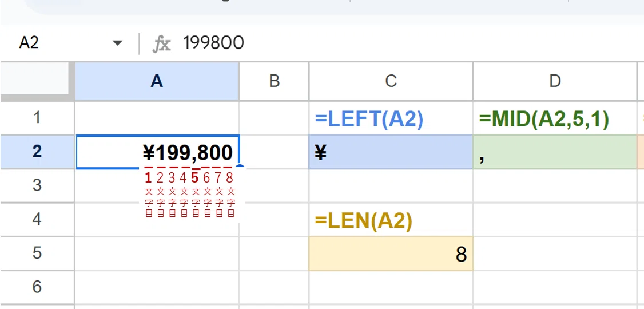Click yellow cell showing result 8

pos(391,253)
